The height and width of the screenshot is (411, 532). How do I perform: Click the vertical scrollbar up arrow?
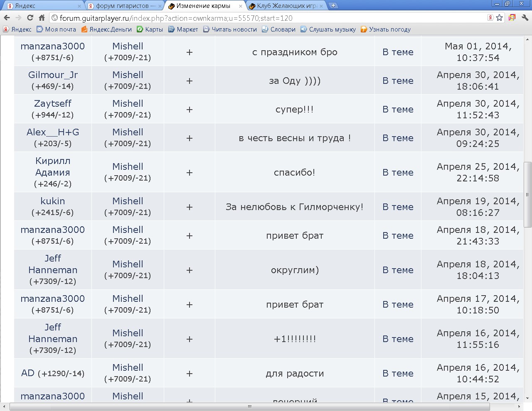click(528, 39)
